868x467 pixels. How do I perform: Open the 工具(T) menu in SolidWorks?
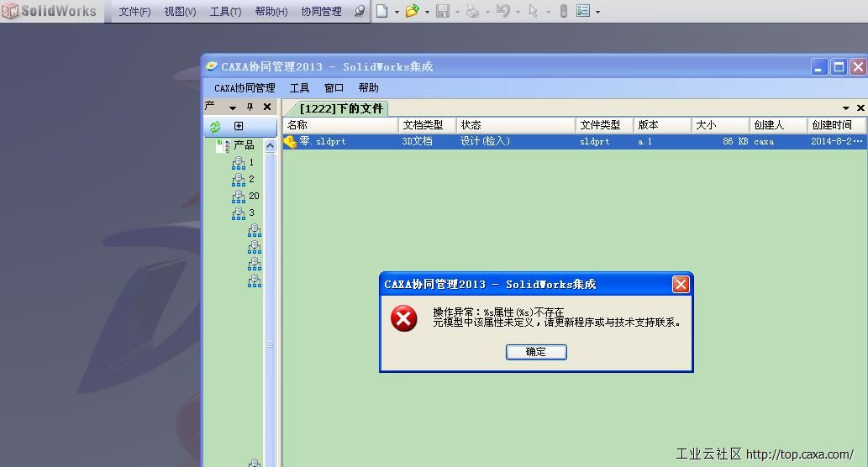225,12
